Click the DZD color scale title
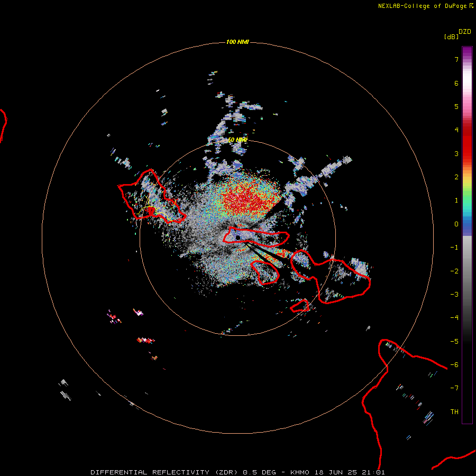 pyautogui.click(x=465, y=32)
